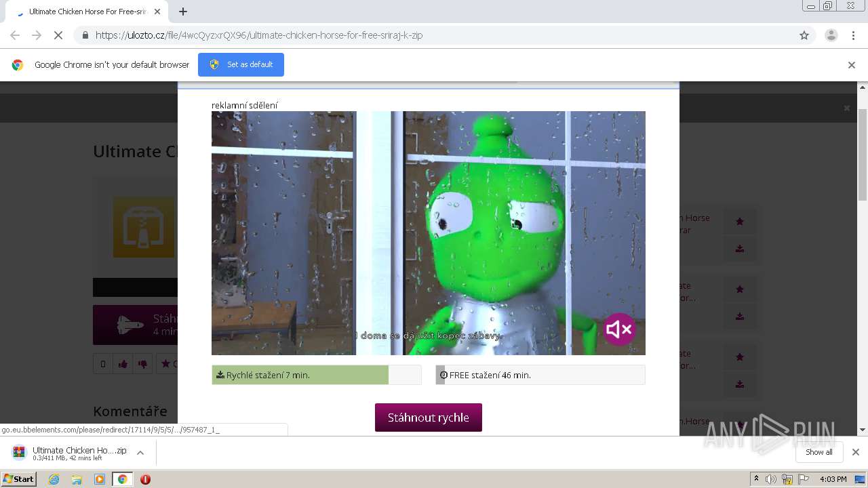868x488 pixels.
Task: Favorite the first related file with star icon
Action: [x=740, y=221]
